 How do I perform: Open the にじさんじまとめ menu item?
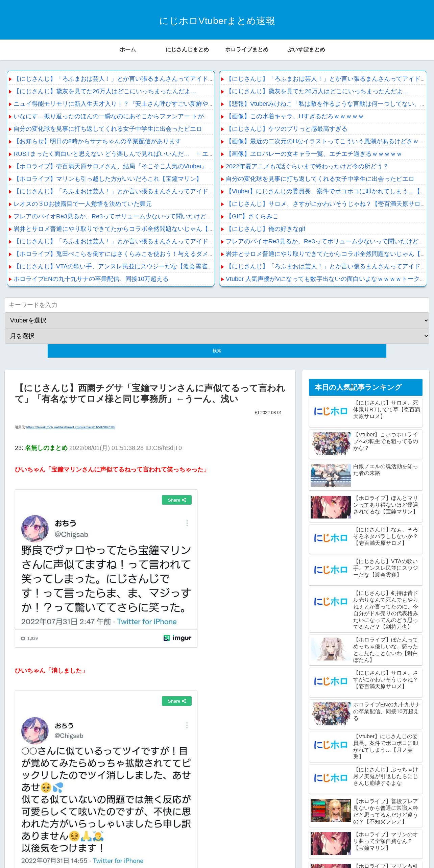187,50
